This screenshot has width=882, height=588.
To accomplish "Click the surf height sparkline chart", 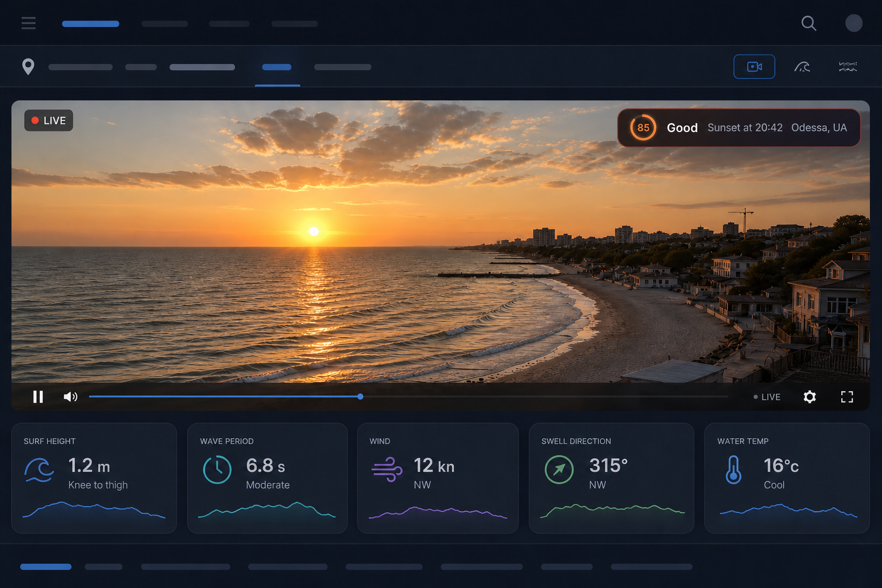I will click(94, 510).
